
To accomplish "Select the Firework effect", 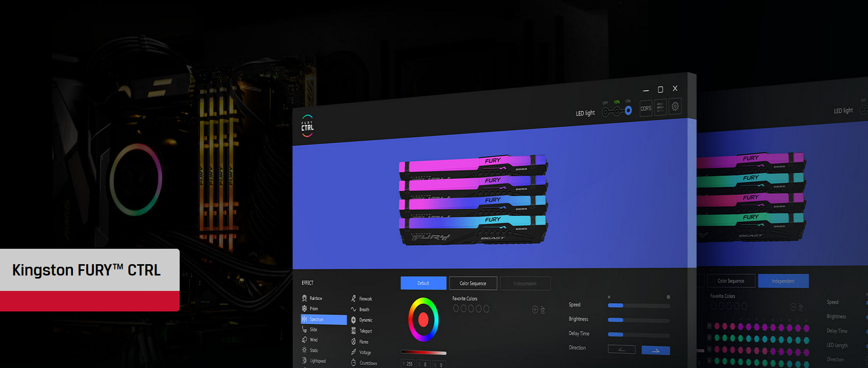I will [362, 299].
